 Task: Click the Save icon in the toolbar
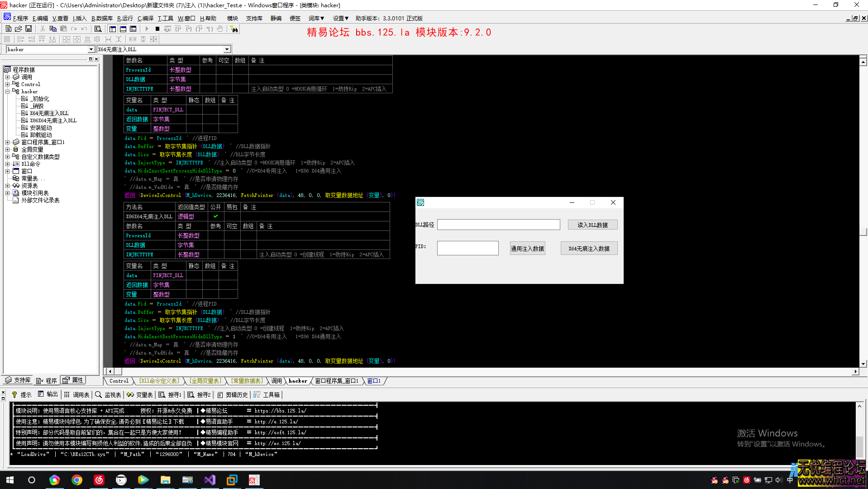29,29
